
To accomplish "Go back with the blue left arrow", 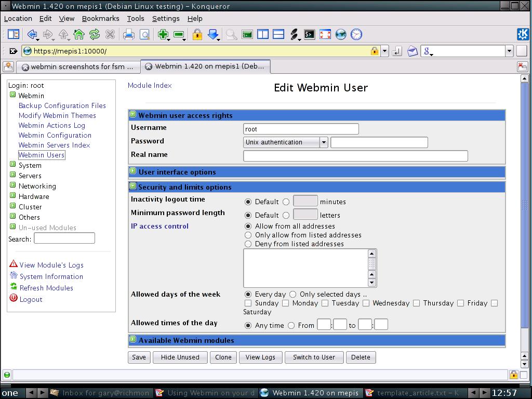I will point(32,34).
